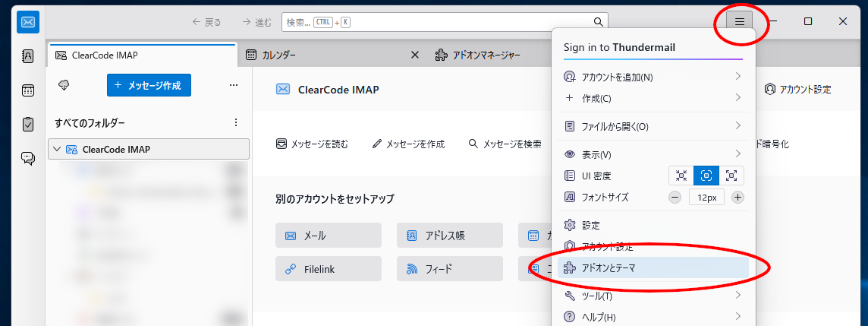Expand 作成(C) submenu

[653, 98]
